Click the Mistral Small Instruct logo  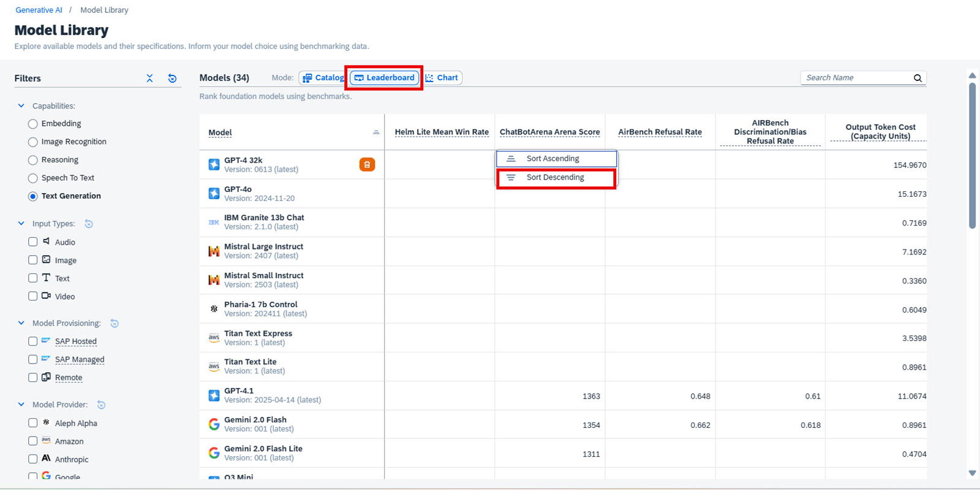[214, 280]
